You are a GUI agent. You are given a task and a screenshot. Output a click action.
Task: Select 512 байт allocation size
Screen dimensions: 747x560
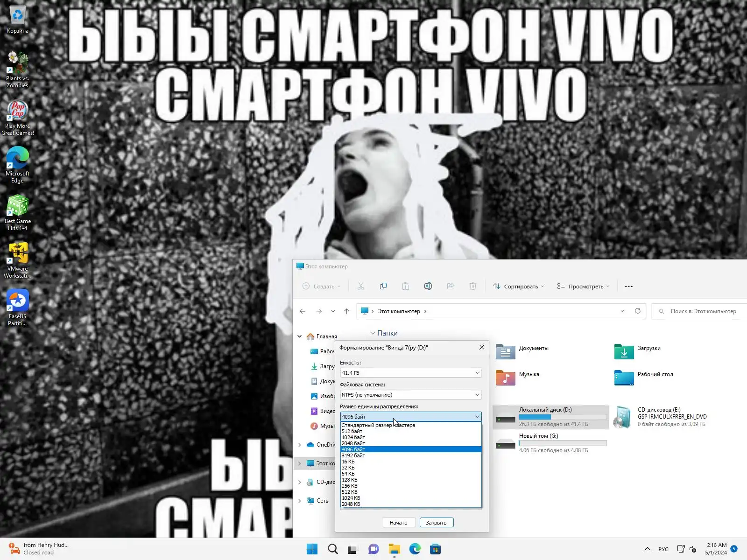[411, 431]
